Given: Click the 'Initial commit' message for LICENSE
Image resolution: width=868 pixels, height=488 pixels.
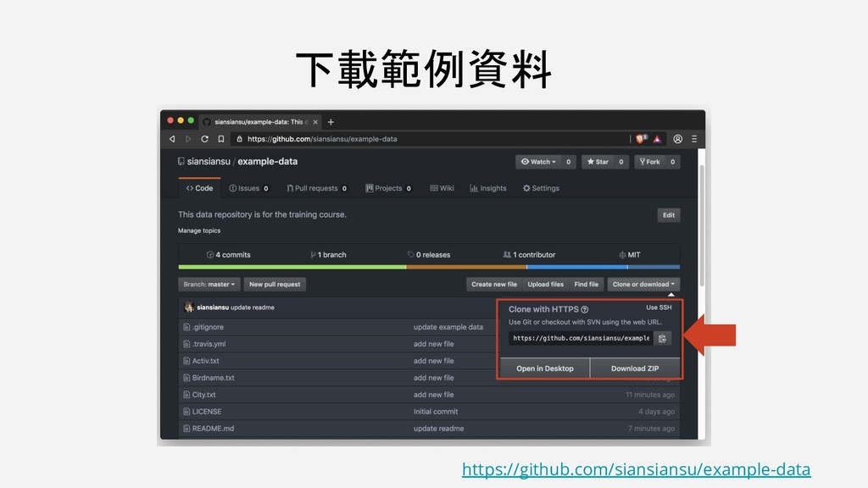Looking at the screenshot, I should [x=436, y=412].
